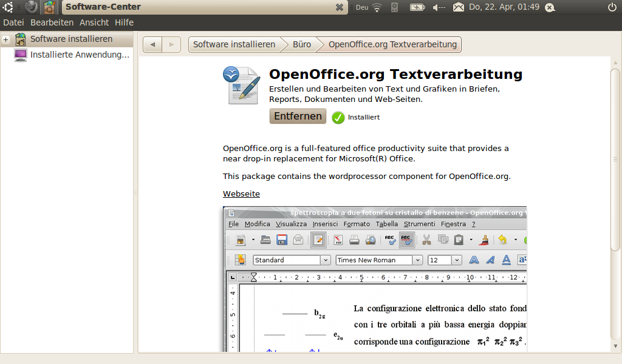Click the 'This package contains the wordprocessor' line
This screenshot has height=364, width=622.
[x=366, y=177]
